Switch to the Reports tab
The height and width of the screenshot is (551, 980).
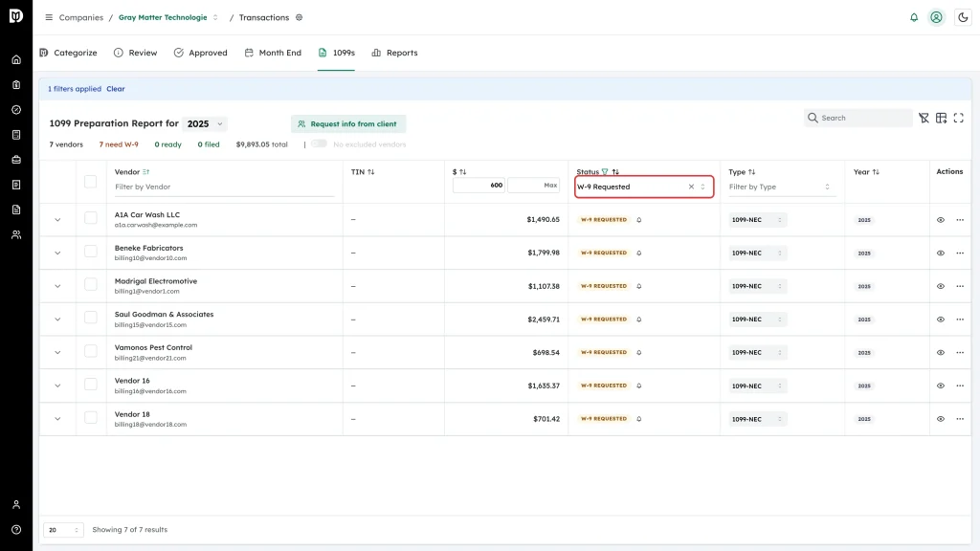tap(394, 54)
